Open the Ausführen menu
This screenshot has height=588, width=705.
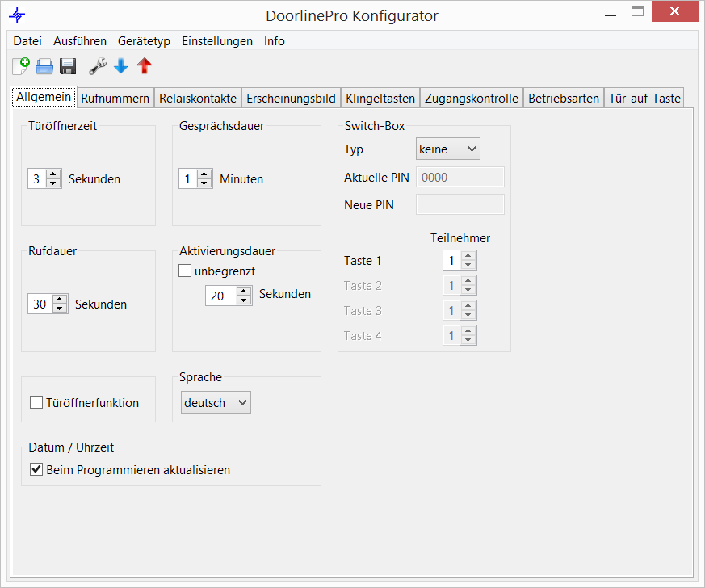tap(80, 41)
